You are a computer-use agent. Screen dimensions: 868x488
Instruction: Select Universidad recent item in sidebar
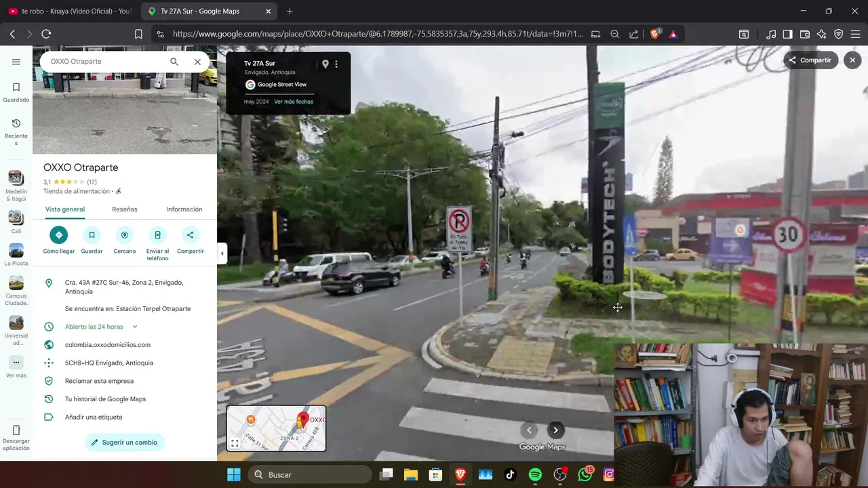coord(16,331)
